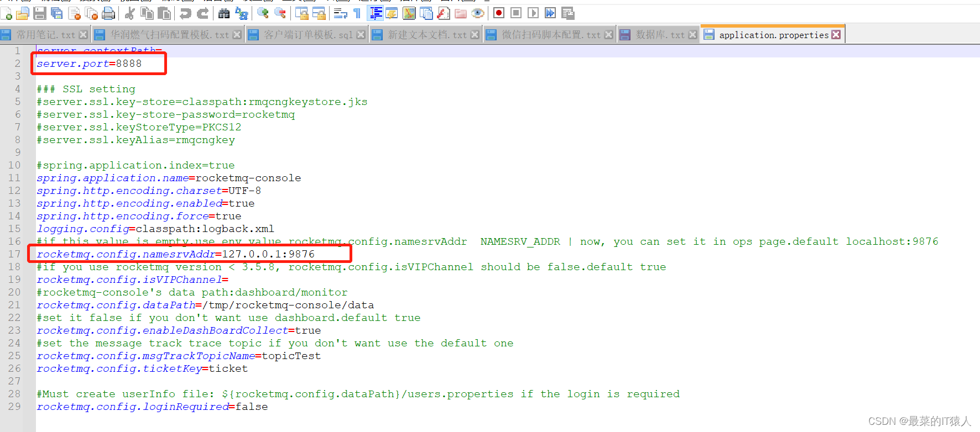This screenshot has width=980, height=432.
Task: Create a new document with the New icon
Action: point(7,13)
